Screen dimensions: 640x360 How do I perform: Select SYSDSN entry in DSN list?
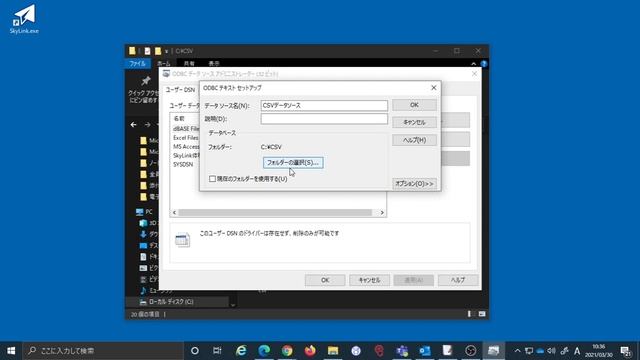(183, 164)
